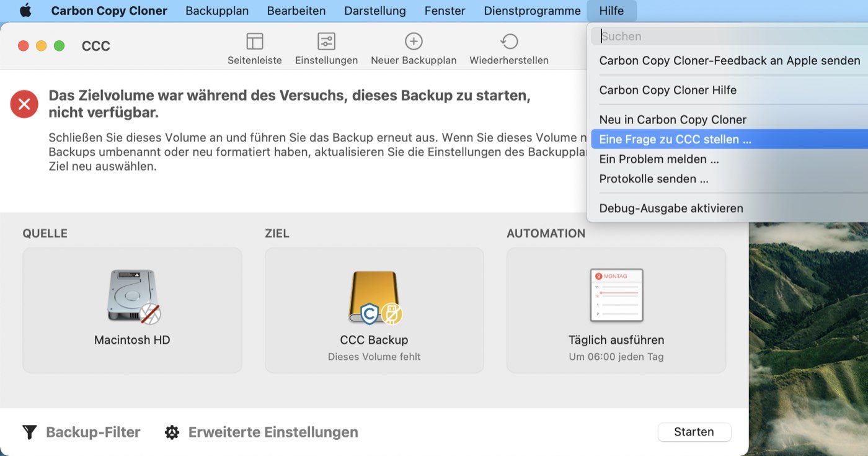Open the Bearbeiten menu
This screenshot has height=456, width=868.
(296, 11)
